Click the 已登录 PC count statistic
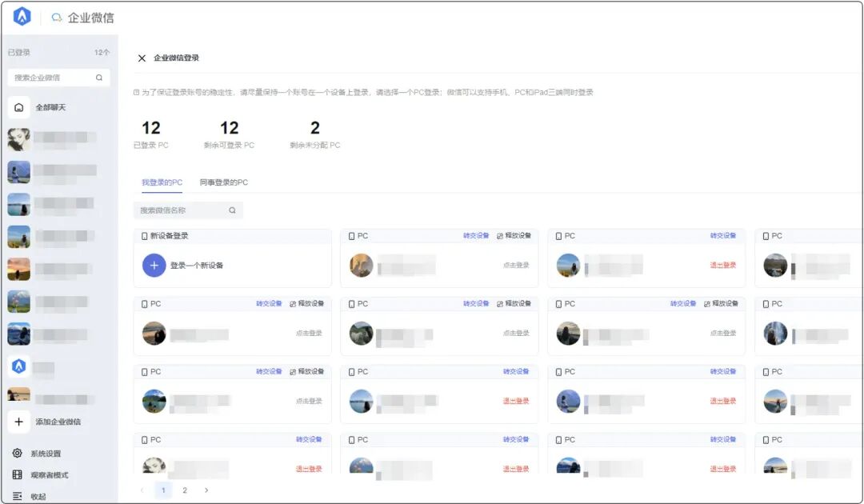Screen dimensions: 864x504 coord(151,135)
